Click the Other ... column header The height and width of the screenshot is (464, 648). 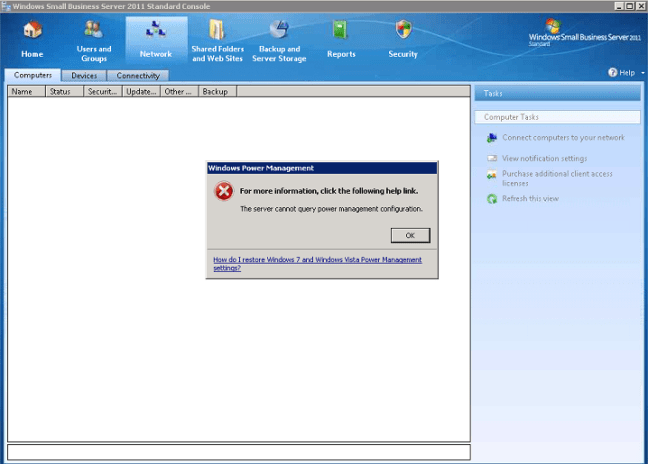click(x=179, y=91)
